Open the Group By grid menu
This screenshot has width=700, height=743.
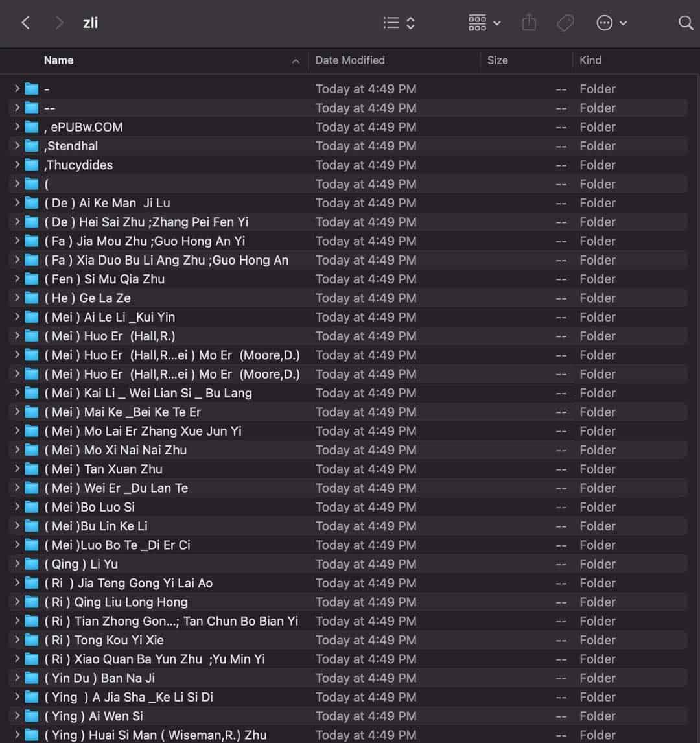pyautogui.click(x=484, y=23)
